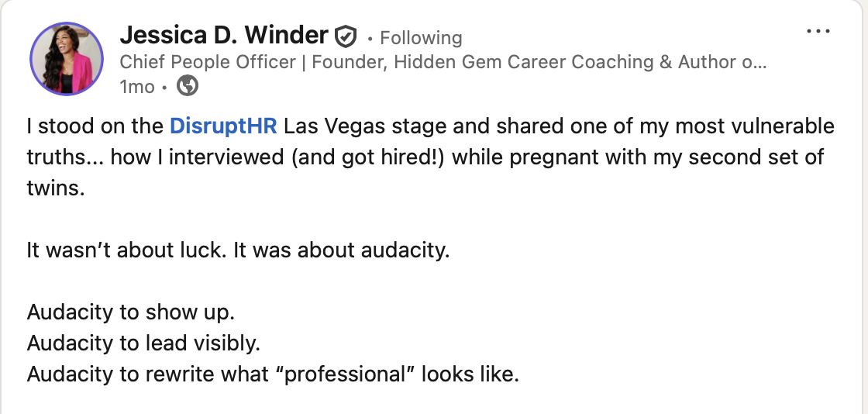Open Jessica D. Winder's profile photo
This screenshot has height=414, width=868.
(x=66, y=59)
